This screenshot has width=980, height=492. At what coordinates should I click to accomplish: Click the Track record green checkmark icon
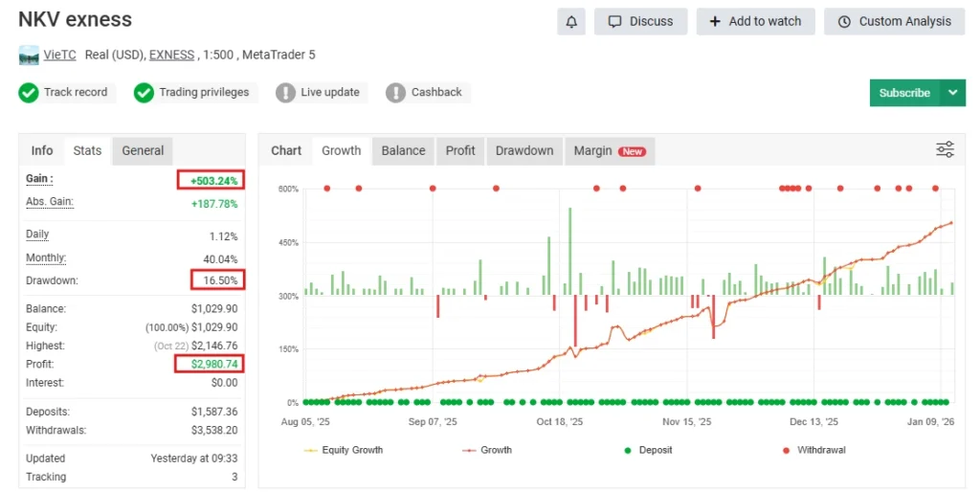tap(29, 93)
